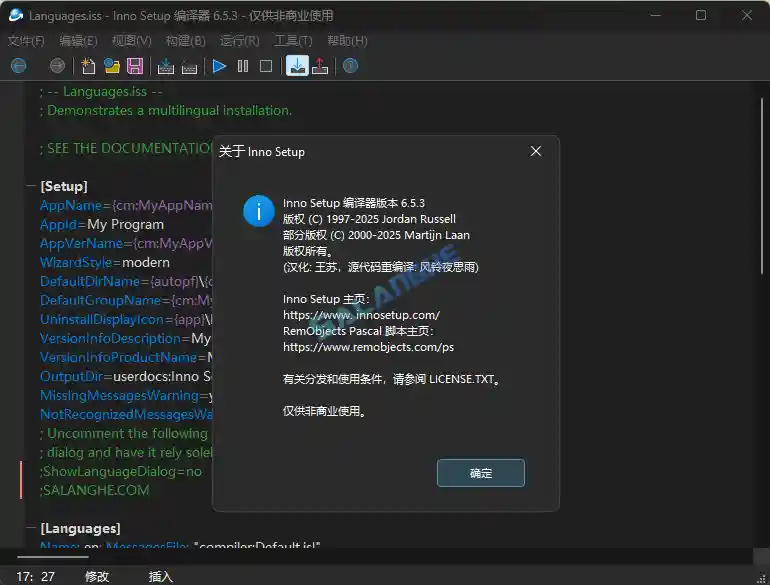
Task: Click the UninstallDisplayIcon={app} line
Action: coord(126,319)
